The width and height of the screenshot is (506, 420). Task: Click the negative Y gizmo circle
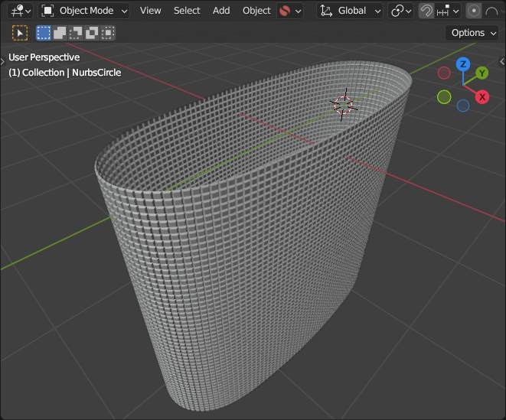tap(444, 96)
